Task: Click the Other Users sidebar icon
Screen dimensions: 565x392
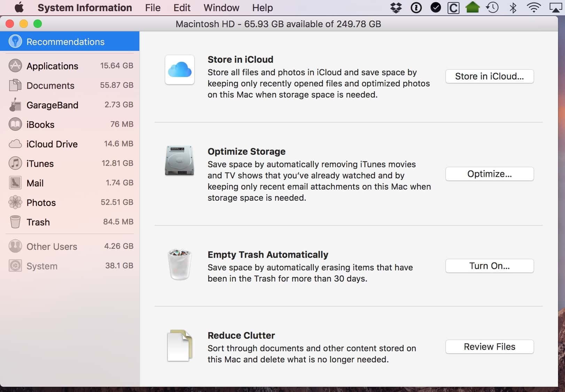Action: click(x=15, y=246)
